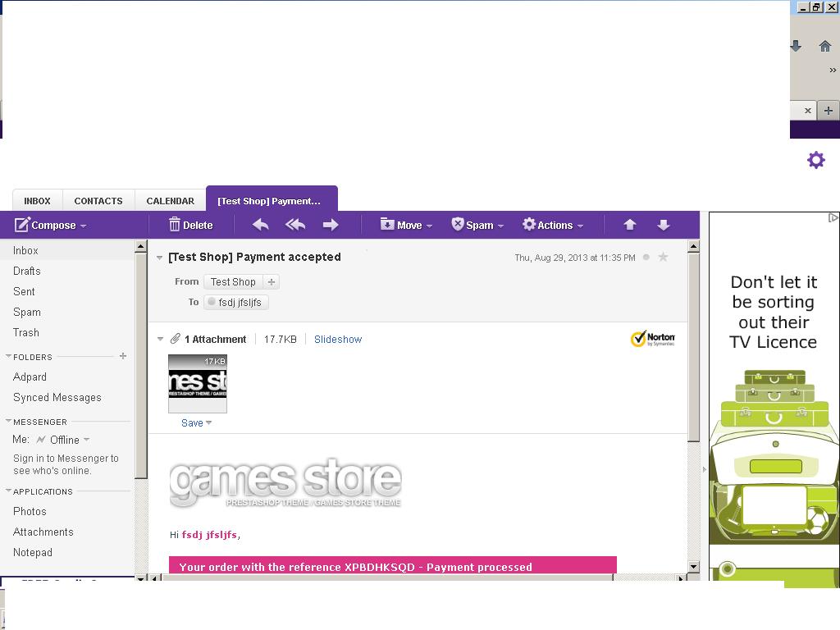This screenshot has height=630, width=840.
Task: Collapse the APPLICATIONS section
Action: pos(8,491)
